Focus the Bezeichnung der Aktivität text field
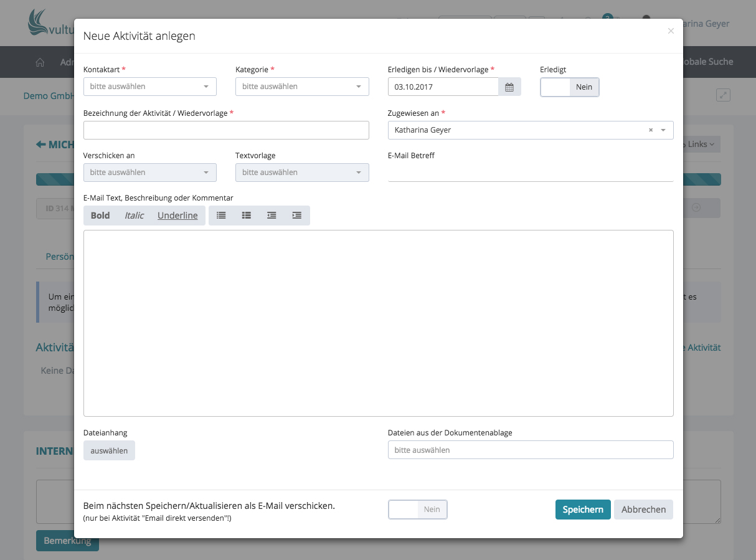This screenshot has height=560, width=756. (x=226, y=130)
